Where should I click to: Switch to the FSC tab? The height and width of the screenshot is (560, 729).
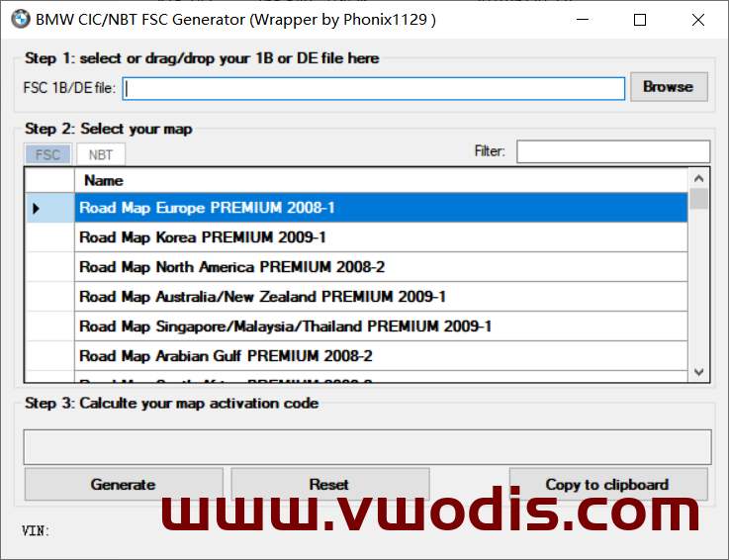click(x=47, y=154)
